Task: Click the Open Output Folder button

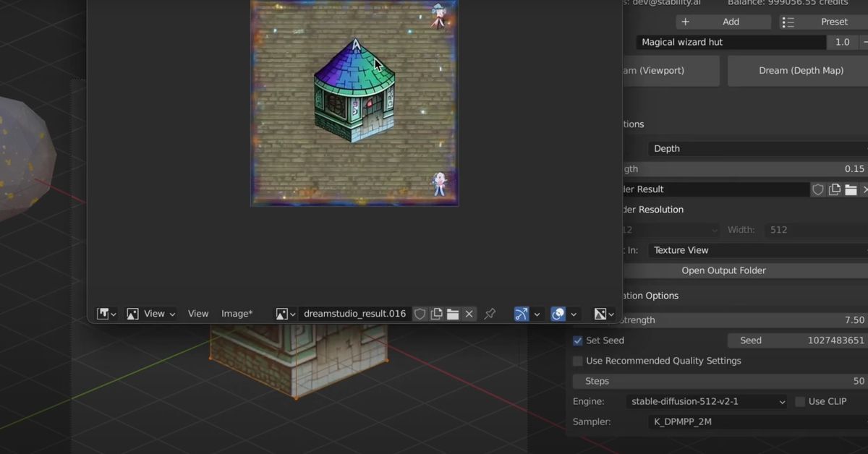Action: point(723,270)
